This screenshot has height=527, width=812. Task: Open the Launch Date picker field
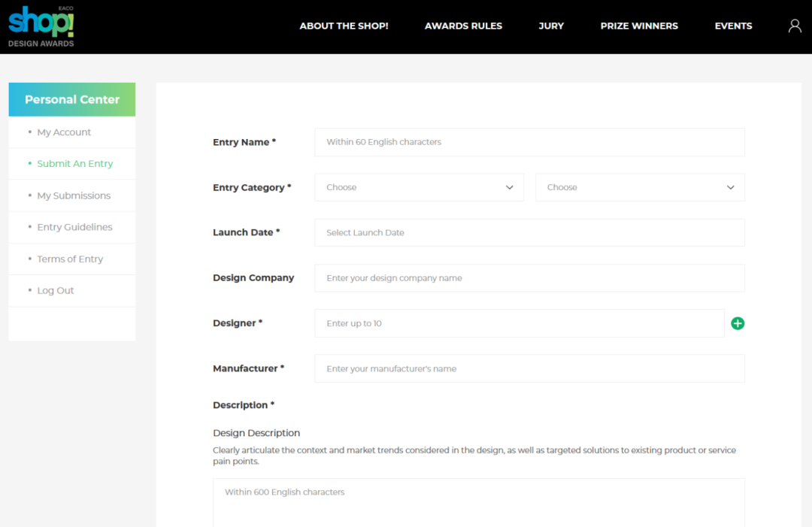click(529, 233)
